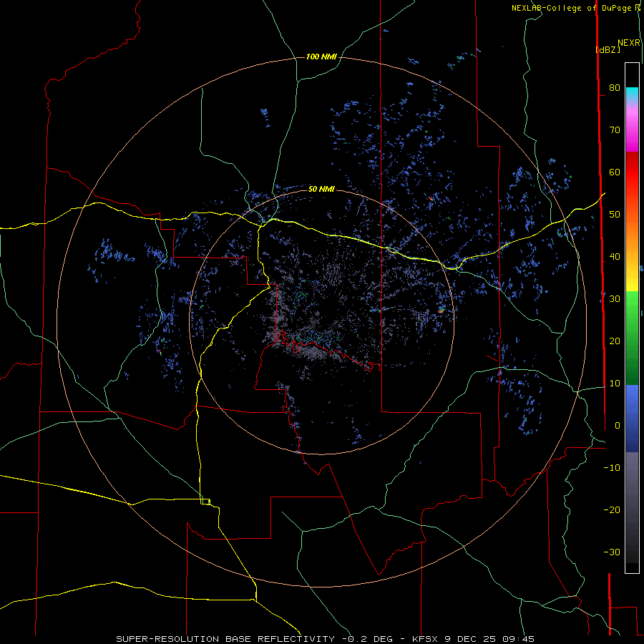The width and height of the screenshot is (644, 644).
Task: Click the 30 dBZ scale value
Action: [615, 298]
